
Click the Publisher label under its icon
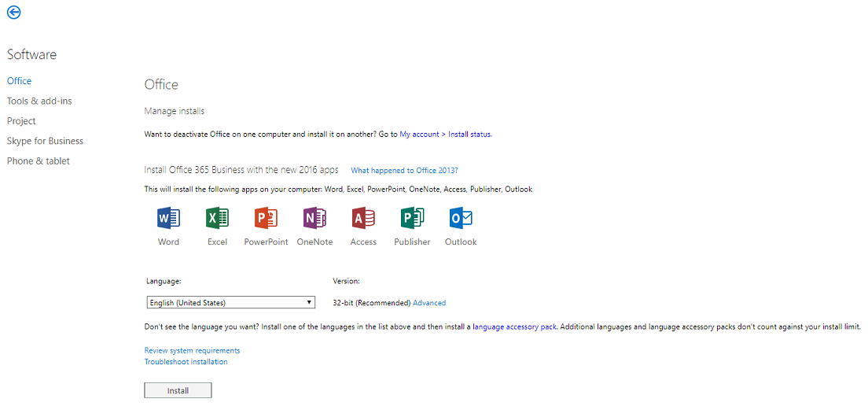tap(412, 242)
